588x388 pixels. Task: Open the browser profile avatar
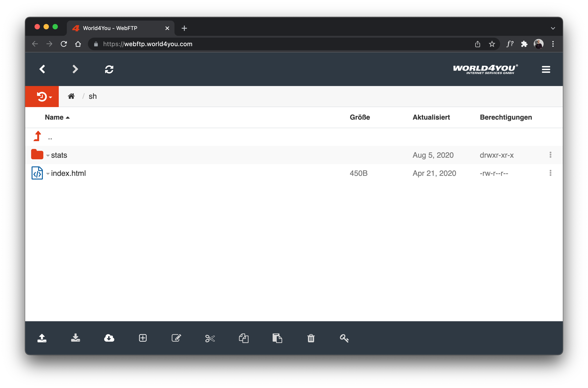coord(538,44)
